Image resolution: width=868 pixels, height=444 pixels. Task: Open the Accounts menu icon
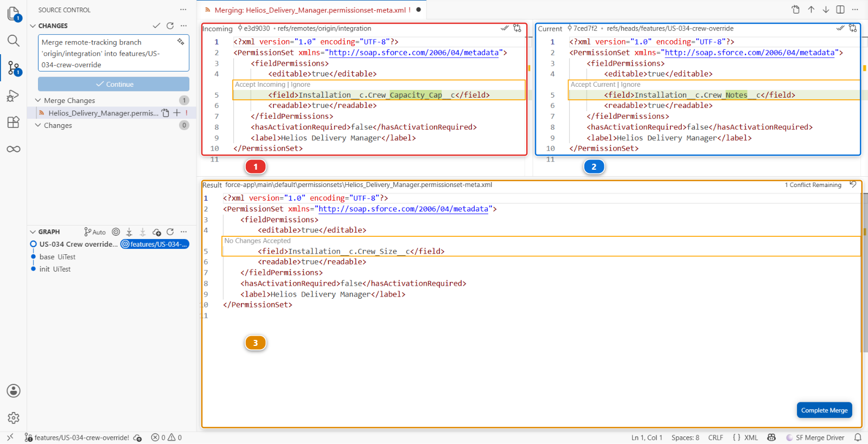tap(14, 391)
